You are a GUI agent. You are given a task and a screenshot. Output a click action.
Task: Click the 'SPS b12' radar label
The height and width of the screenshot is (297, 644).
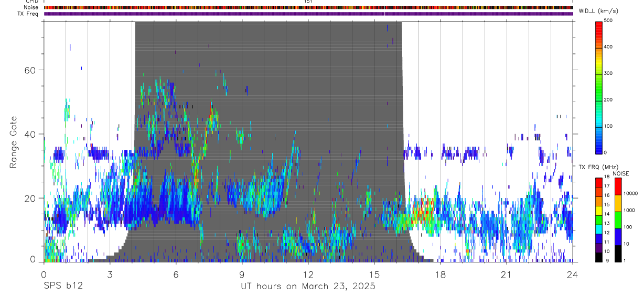(x=63, y=286)
